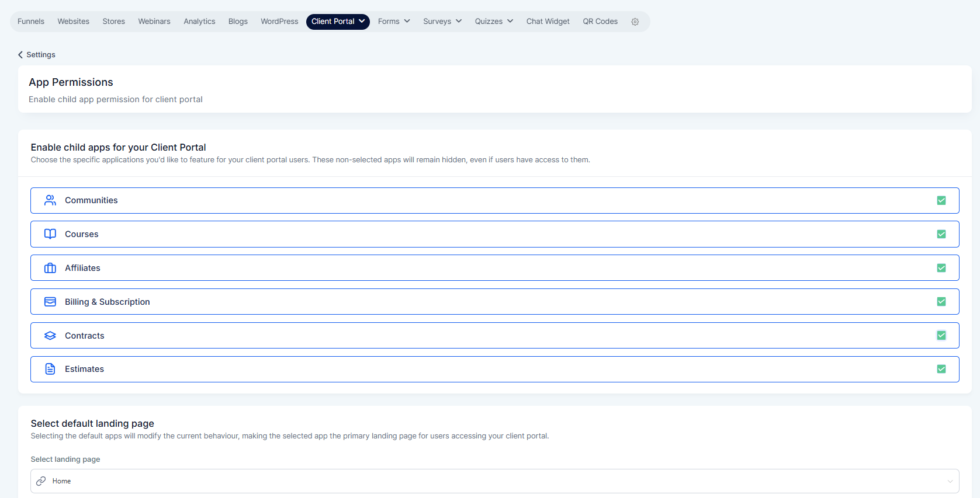This screenshot has width=980, height=498.
Task: Click the App Permissions heading
Action: [71, 82]
